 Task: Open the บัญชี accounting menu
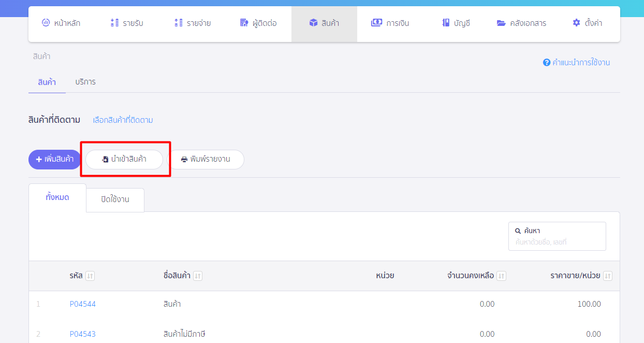(x=456, y=23)
